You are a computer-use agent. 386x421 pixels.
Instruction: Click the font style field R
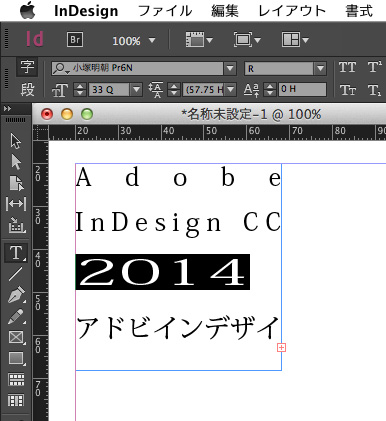pyautogui.click(x=279, y=68)
